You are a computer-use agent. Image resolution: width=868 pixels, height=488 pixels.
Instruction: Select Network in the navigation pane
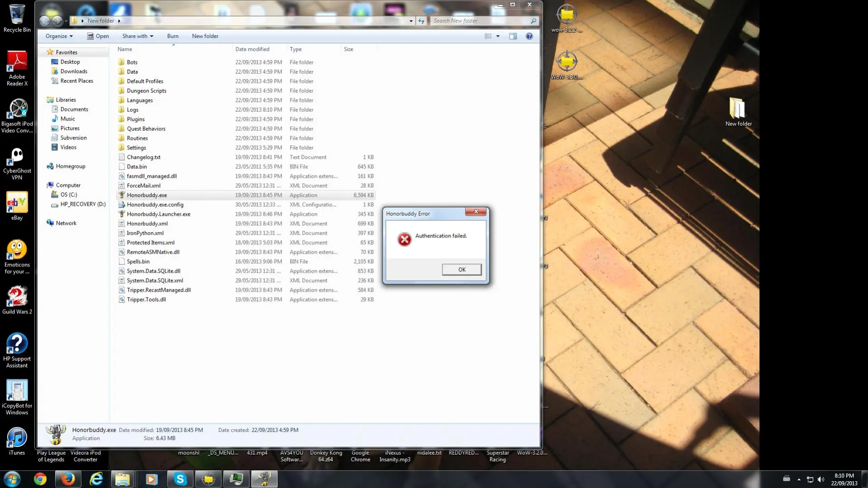click(x=66, y=223)
